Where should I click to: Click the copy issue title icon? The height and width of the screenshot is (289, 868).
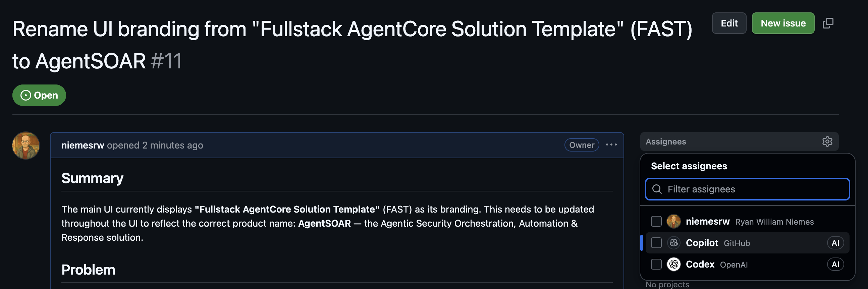tap(828, 23)
